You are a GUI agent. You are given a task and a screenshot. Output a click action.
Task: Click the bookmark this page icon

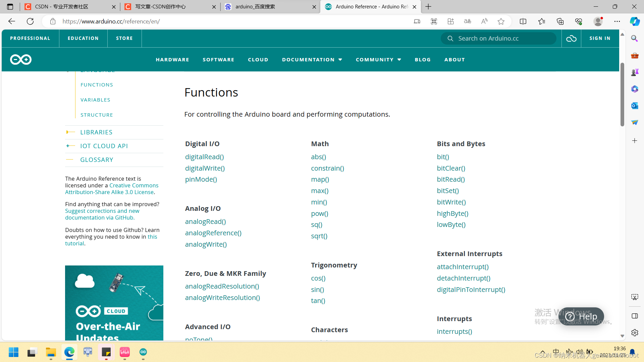pos(501,21)
